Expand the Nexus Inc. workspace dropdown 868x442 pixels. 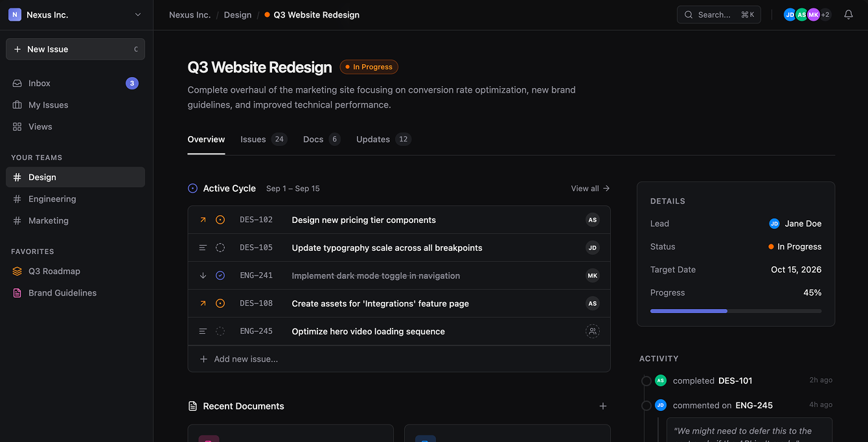click(76, 15)
